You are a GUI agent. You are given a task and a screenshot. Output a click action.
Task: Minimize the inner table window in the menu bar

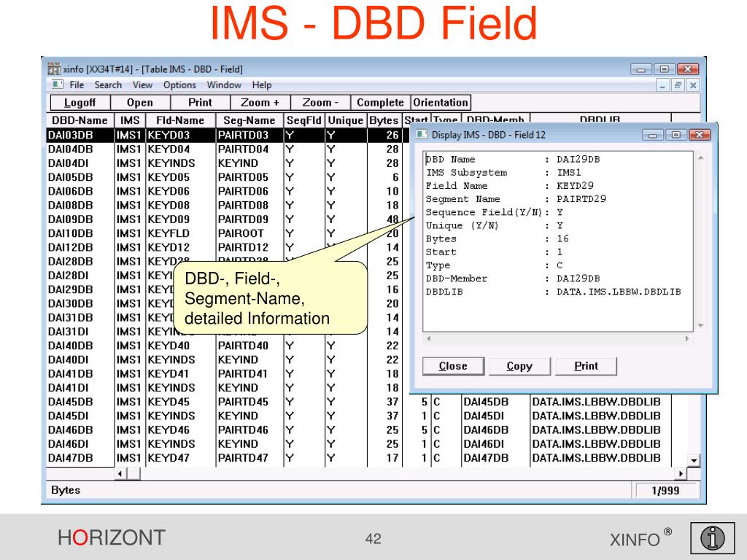pos(662,85)
